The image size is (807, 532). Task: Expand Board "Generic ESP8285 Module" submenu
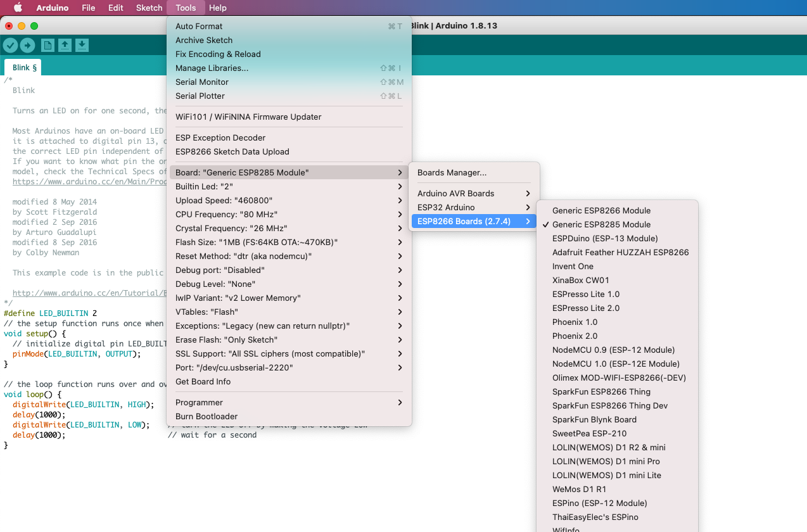pyautogui.click(x=289, y=172)
